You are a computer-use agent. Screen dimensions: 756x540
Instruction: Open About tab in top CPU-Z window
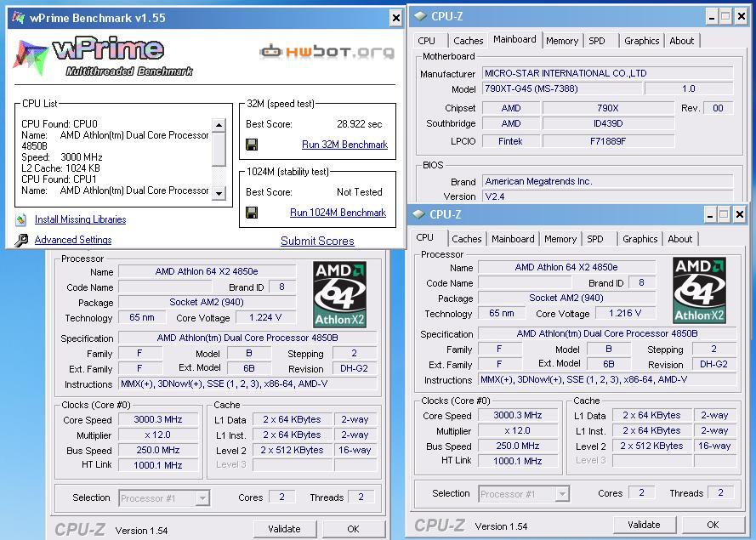coord(682,41)
